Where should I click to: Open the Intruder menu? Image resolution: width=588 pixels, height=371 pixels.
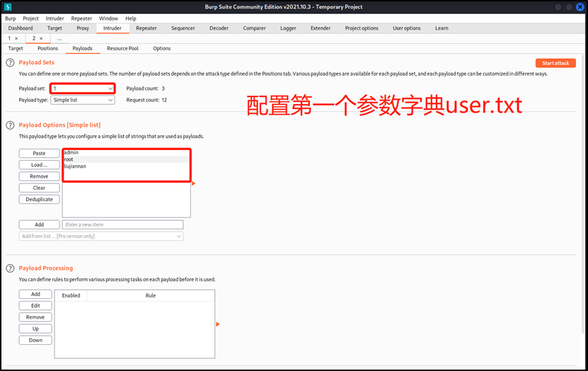pos(54,18)
